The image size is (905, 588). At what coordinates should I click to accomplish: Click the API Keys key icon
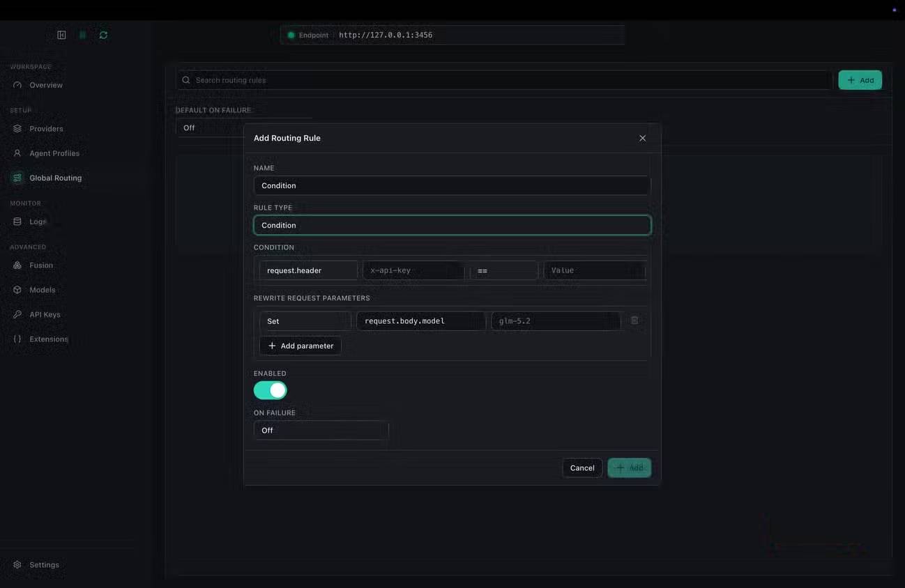pos(17,314)
